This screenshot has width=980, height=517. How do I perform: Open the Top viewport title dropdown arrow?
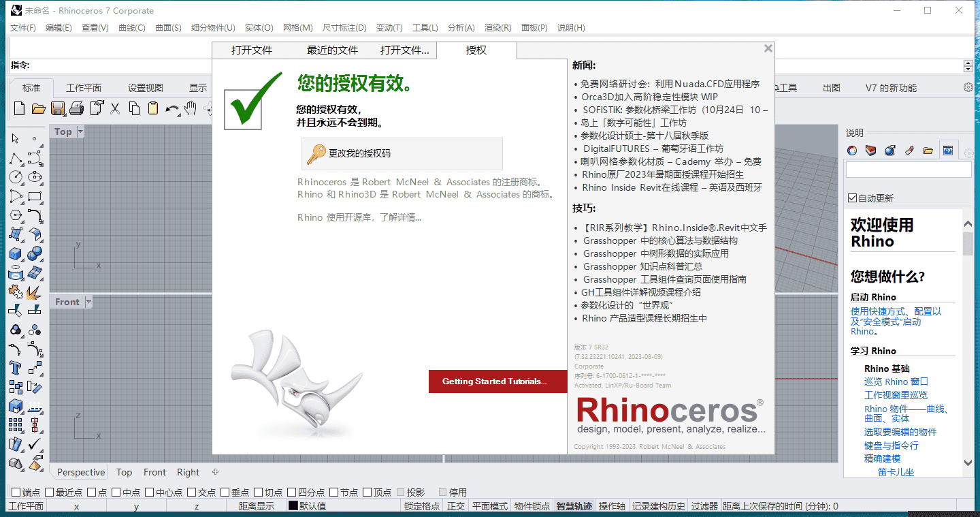[81, 131]
